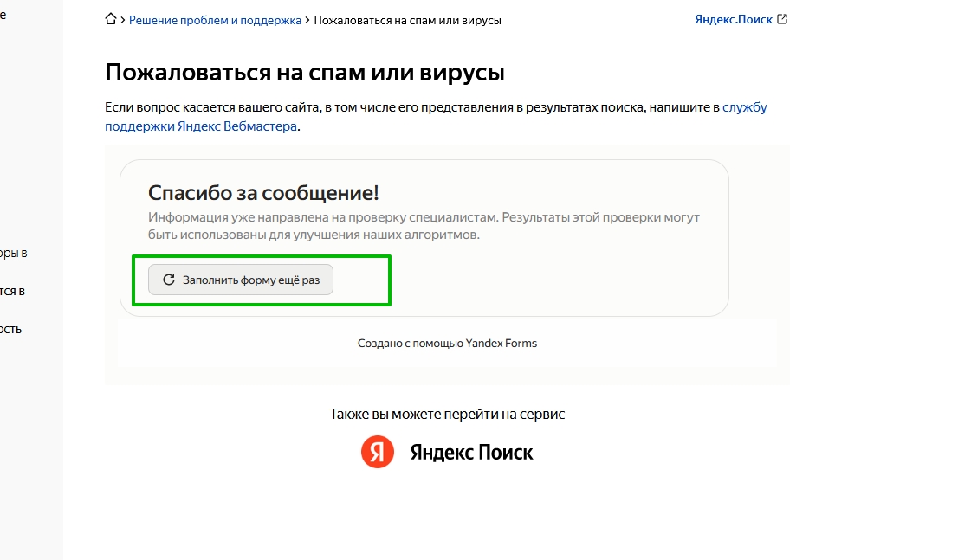Click the gray paragraph starting "Информация уже направлена"

[x=424, y=226]
